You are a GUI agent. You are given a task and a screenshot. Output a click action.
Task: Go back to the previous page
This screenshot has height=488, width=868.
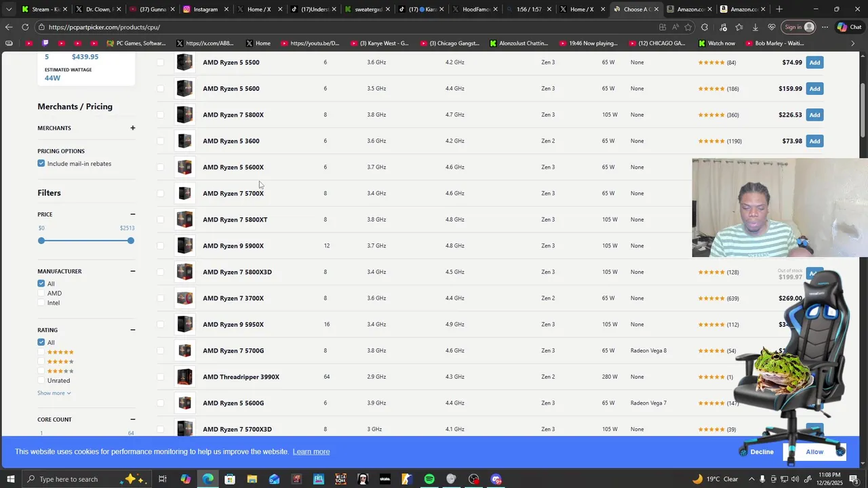8,27
